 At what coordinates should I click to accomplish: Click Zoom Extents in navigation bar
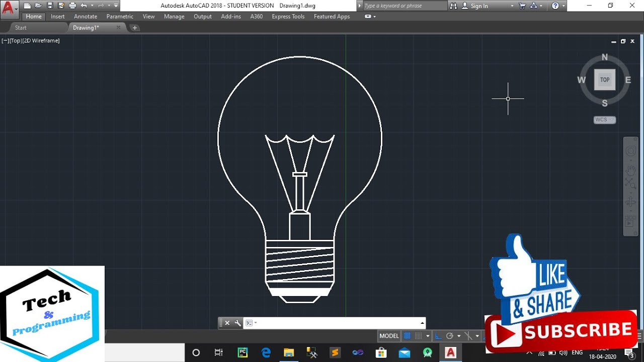tap(630, 185)
